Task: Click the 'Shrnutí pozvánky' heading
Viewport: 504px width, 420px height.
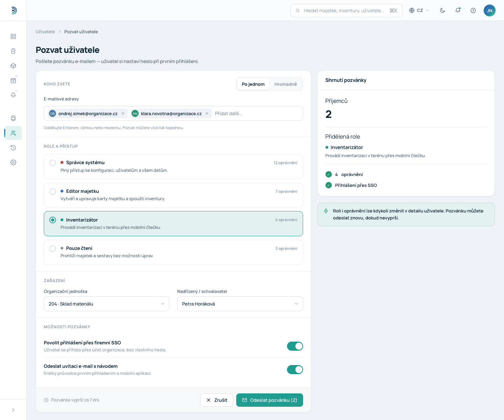Action: coord(346,80)
